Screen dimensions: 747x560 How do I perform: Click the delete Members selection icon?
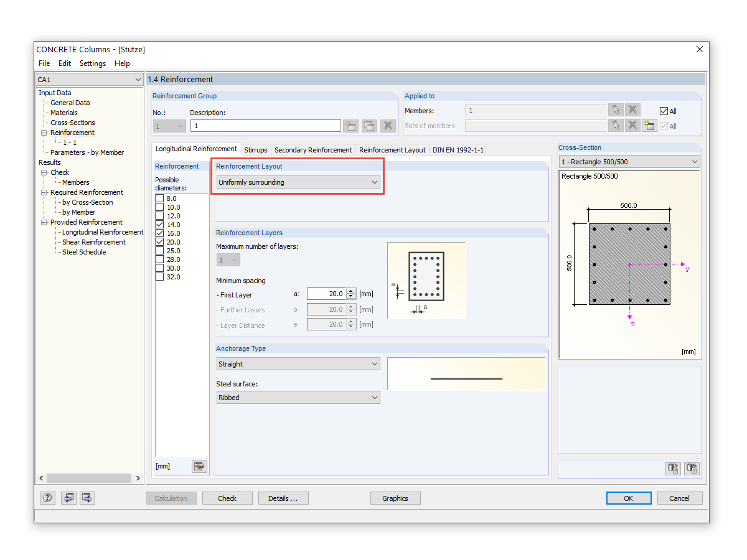click(632, 110)
